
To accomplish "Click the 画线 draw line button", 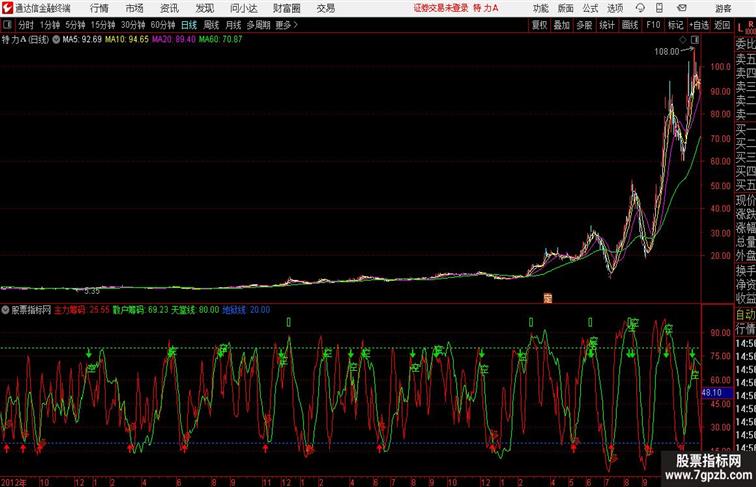I will 630,25.
